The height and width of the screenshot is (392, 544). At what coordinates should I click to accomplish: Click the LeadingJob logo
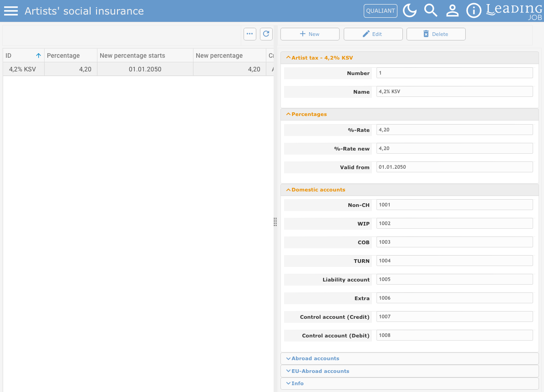pyautogui.click(x=514, y=11)
